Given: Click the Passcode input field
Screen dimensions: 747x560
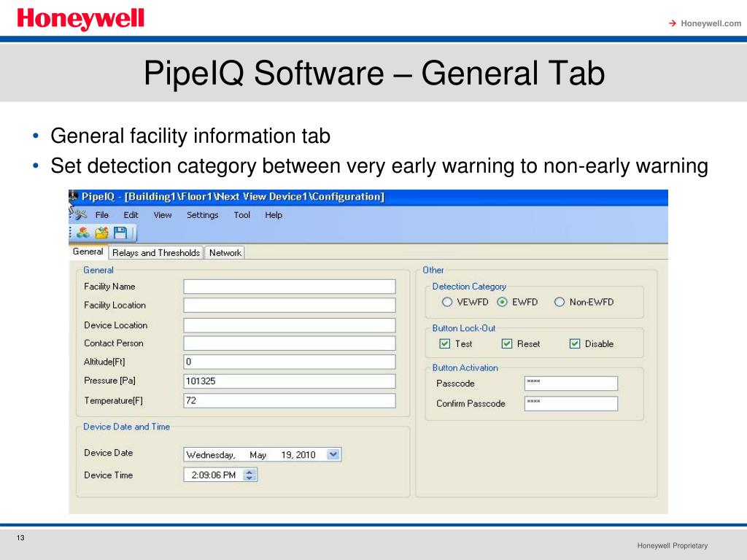Looking at the screenshot, I should 571,384.
